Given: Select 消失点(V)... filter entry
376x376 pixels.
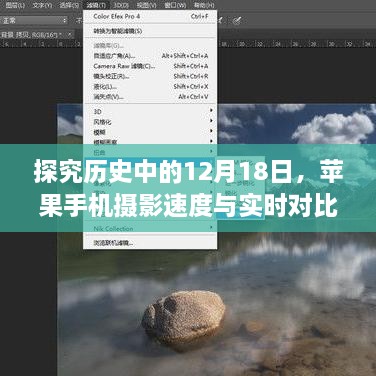Looking at the screenshot, I should tap(150, 97).
